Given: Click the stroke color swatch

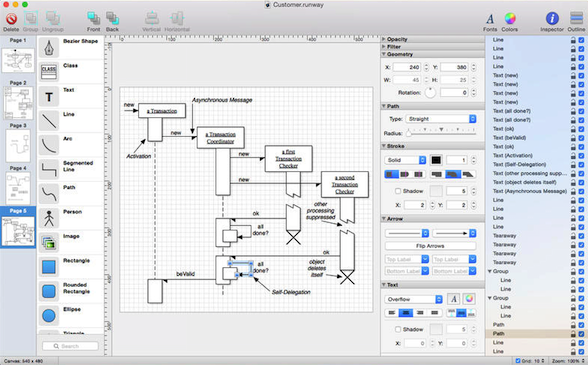Looking at the screenshot, I should click(436, 160).
